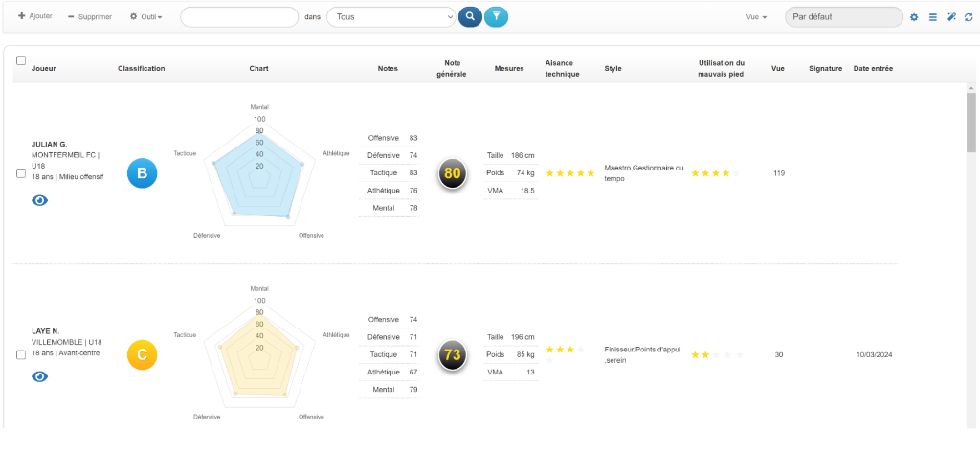This screenshot has width=980, height=453.
Task: Expand the Vue dropdown
Action: tap(757, 17)
